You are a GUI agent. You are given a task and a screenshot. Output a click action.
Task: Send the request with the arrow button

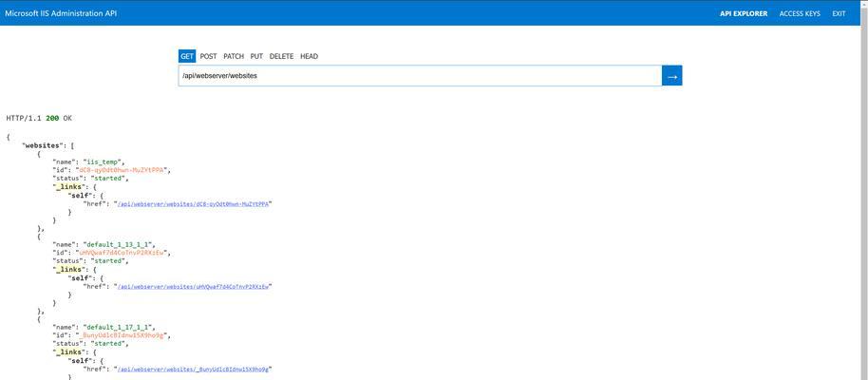(x=672, y=76)
